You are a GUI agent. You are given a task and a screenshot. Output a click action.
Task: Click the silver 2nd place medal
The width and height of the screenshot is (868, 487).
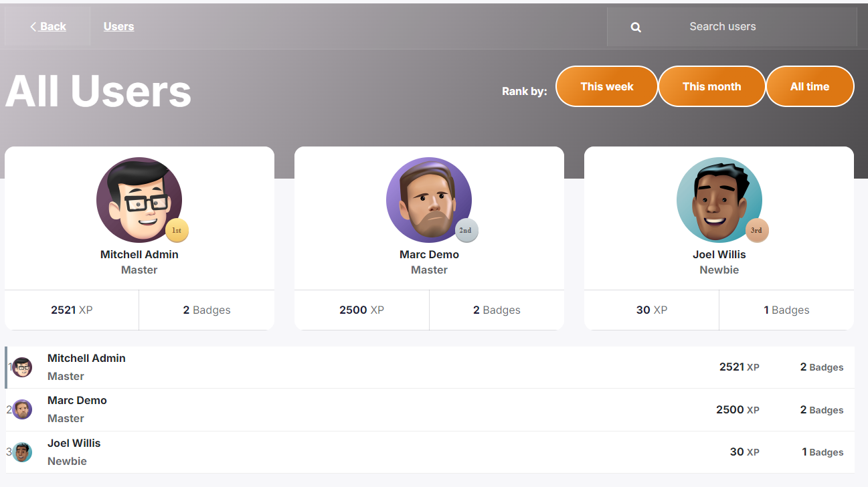click(466, 231)
